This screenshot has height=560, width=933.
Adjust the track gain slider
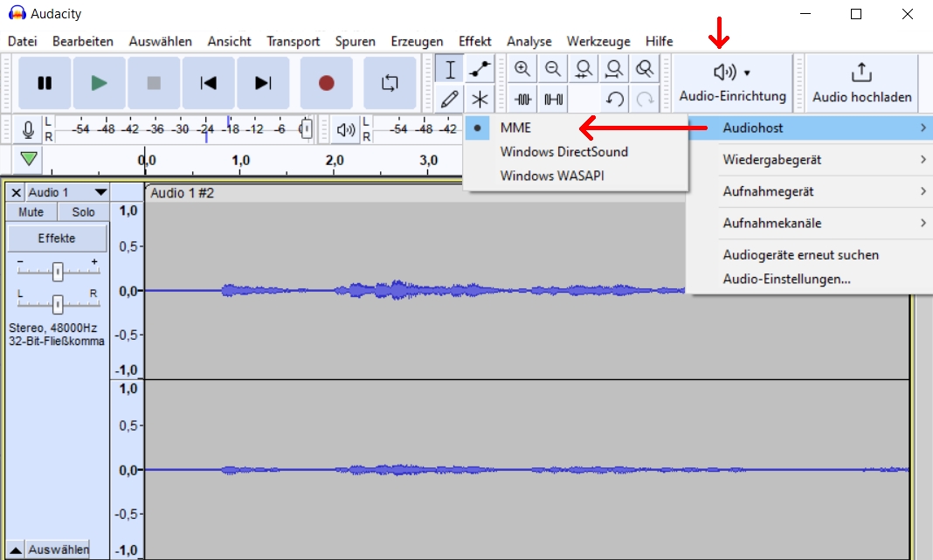pyautogui.click(x=58, y=272)
